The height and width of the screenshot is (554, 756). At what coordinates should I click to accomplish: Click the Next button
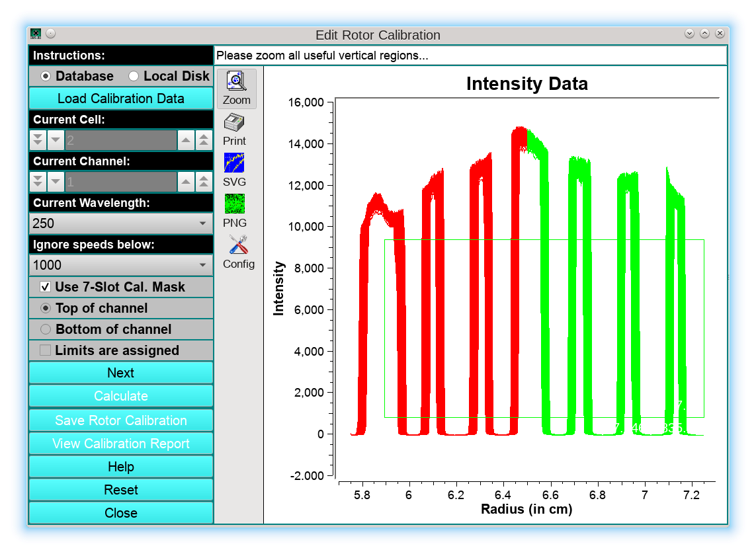point(121,373)
